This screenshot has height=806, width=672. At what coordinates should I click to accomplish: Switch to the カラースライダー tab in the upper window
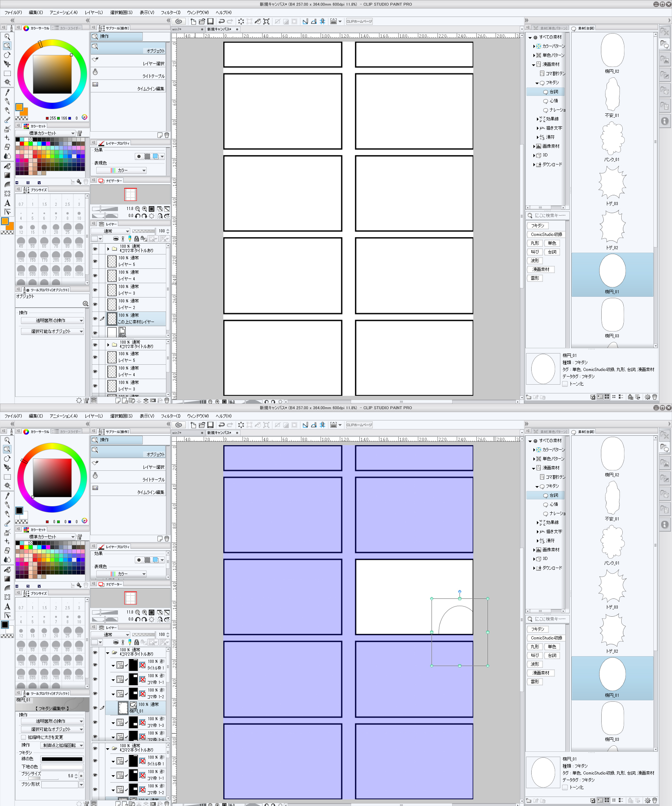[x=67, y=28]
